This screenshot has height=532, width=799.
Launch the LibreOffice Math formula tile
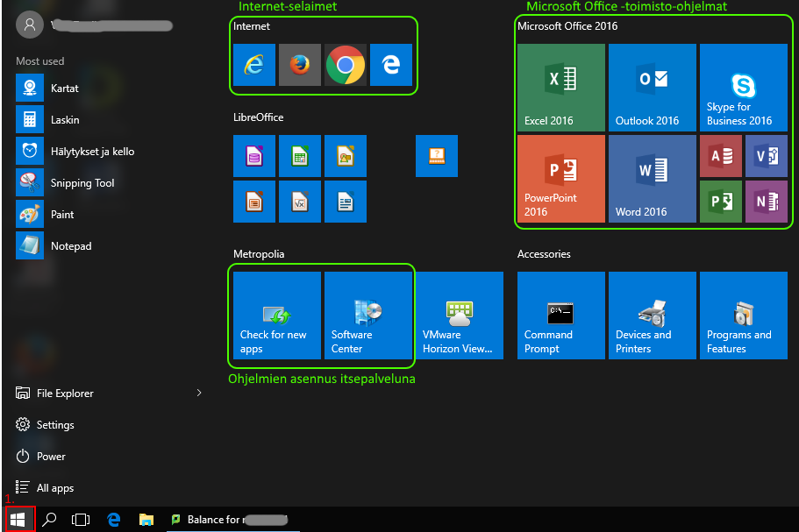[x=300, y=202]
